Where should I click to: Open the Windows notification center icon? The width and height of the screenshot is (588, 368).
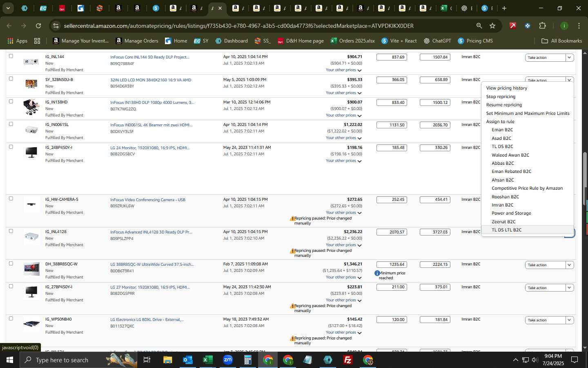point(575,360)
